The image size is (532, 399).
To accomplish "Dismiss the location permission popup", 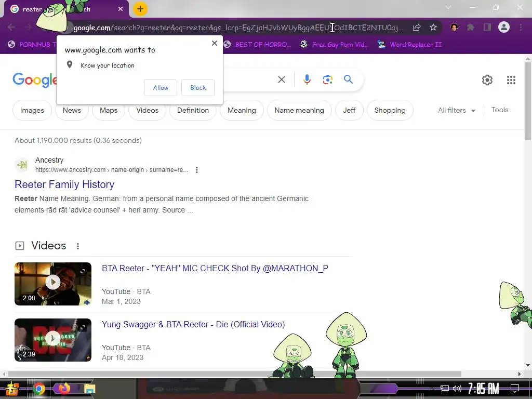I will (215, 43).
